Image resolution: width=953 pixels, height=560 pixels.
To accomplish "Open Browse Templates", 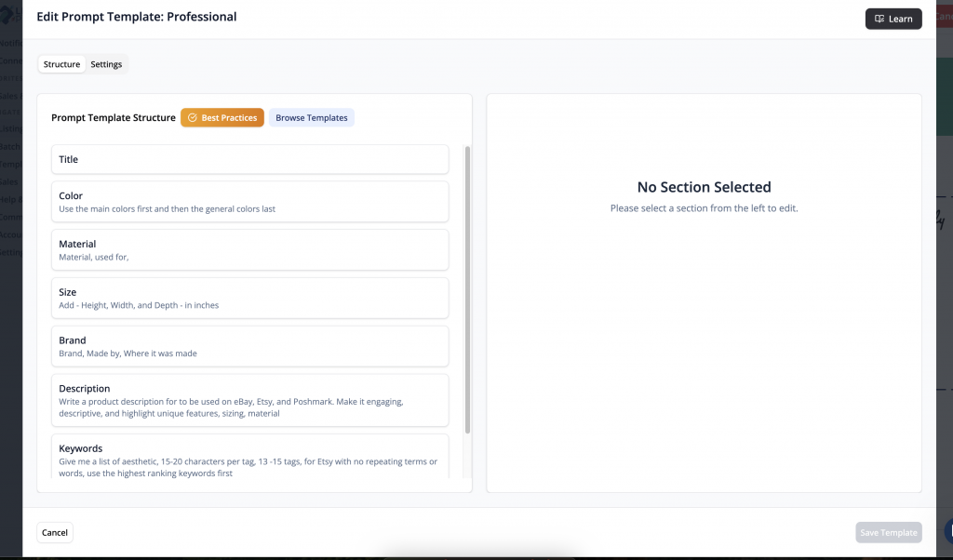I will coord(312,118).
